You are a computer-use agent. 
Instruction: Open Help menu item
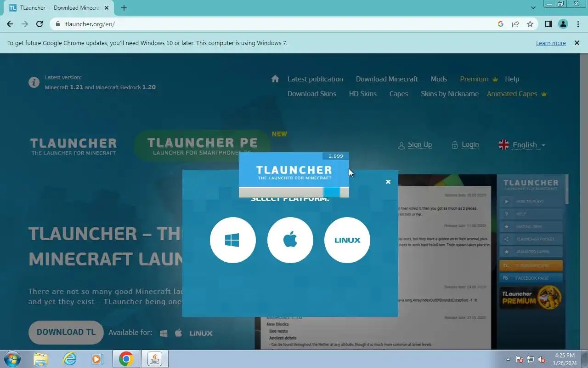(x=512, y=79)
